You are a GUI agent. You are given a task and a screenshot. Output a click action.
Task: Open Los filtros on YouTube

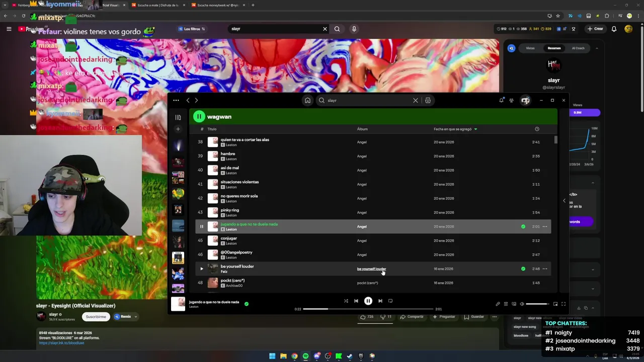point(192,29)
